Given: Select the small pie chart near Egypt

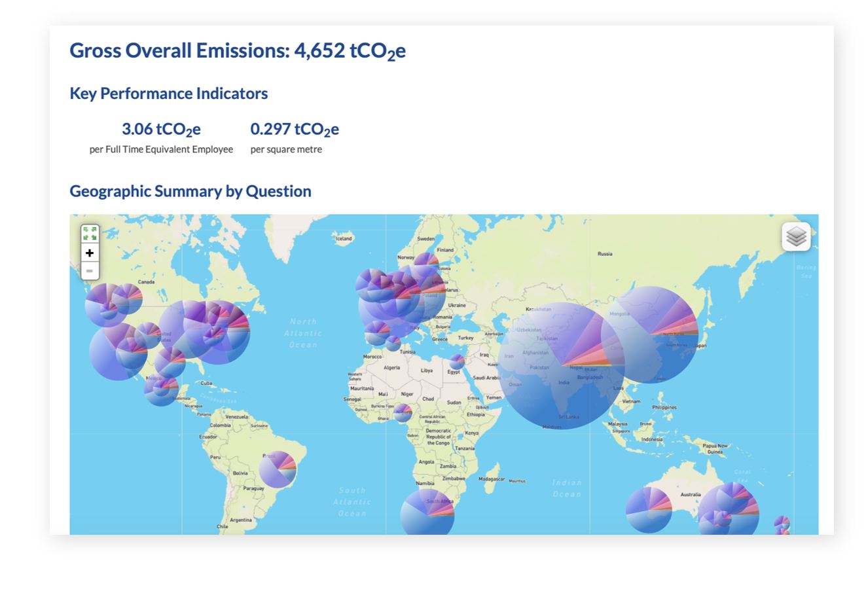Looking at the screenshot, I should point(457,362).
